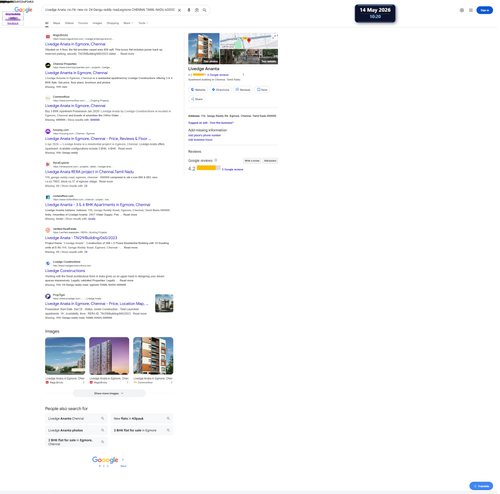Image resolution: width=500 pixels, height=494 pixels.
Task: Click the Translate button at bottom right
Action: (481, 486)
